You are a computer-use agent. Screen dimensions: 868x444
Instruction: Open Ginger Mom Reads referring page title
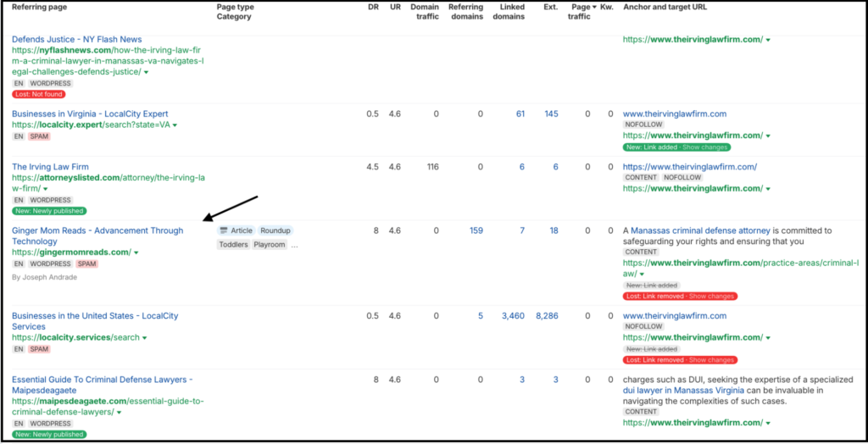pos(97,236)
